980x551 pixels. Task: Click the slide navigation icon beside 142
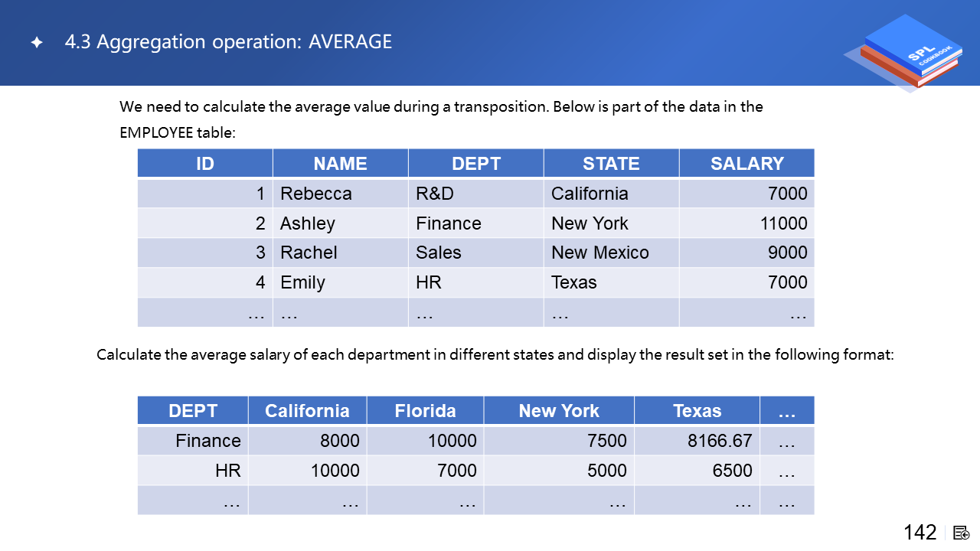coord(962,533)
